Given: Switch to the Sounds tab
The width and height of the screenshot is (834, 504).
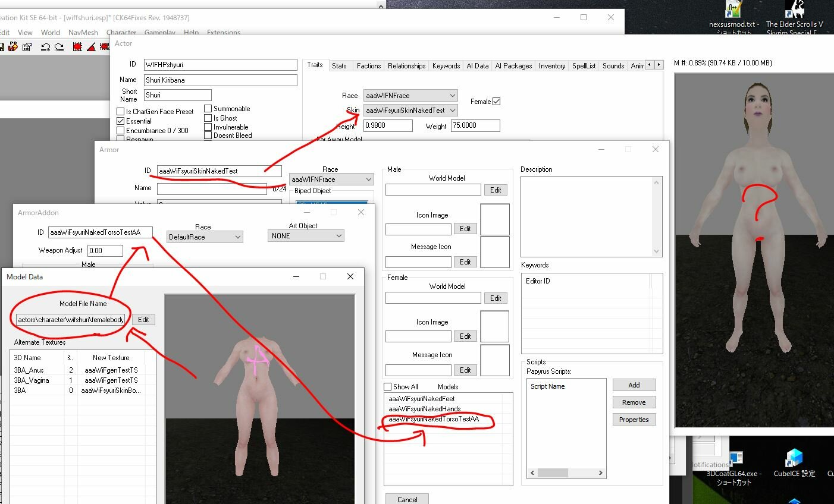Looking at the screenshot, I should 613,66.
